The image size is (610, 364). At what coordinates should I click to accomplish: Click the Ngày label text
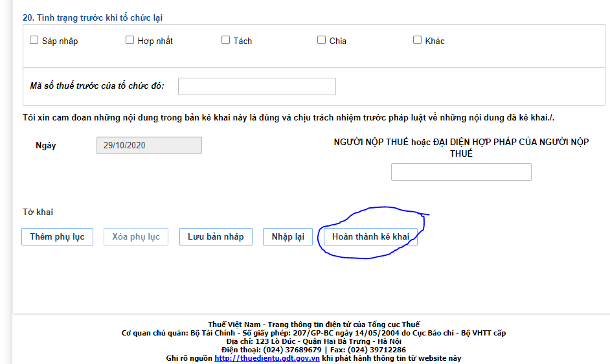coord(46,145)
